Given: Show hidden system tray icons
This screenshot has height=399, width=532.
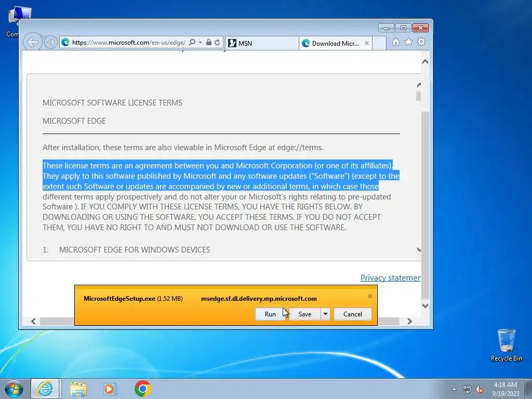Looking at the screenshot, I should tap(454, 389).
